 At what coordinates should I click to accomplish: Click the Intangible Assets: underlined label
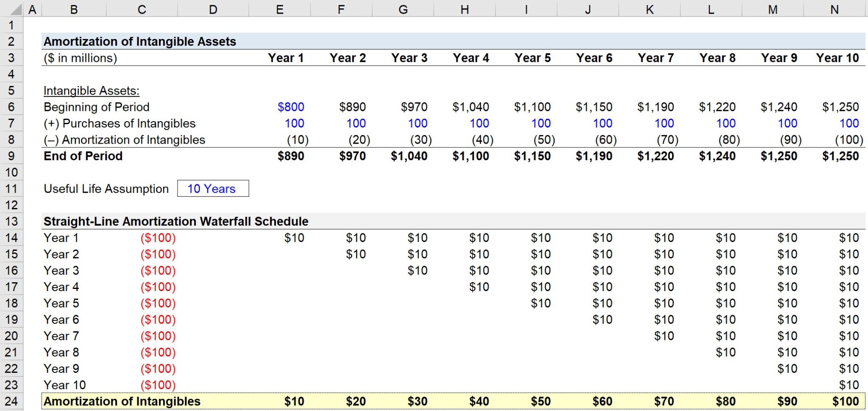(x=90, y=90)
